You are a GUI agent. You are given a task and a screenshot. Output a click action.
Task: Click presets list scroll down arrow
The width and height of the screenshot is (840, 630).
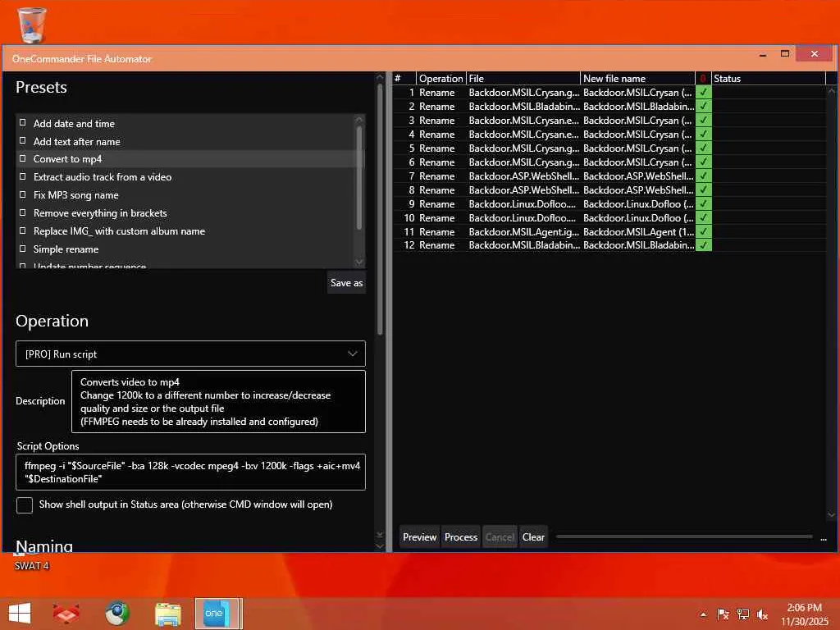point(359,262)
